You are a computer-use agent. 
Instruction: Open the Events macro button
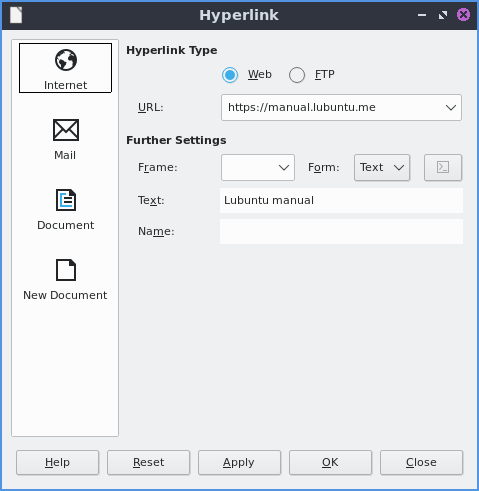tap(443, 167)
